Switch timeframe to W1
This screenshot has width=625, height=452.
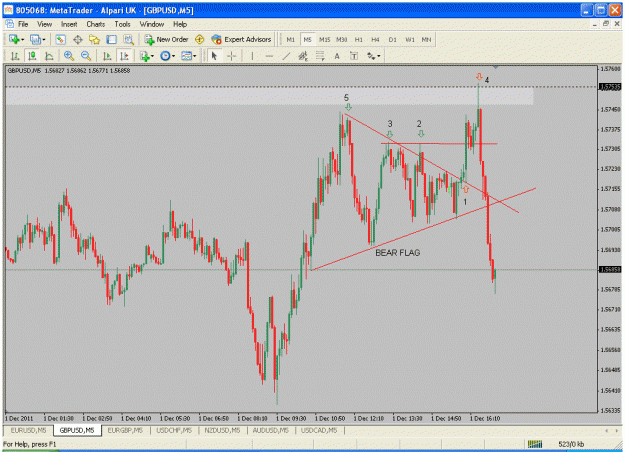pos(410,39)
